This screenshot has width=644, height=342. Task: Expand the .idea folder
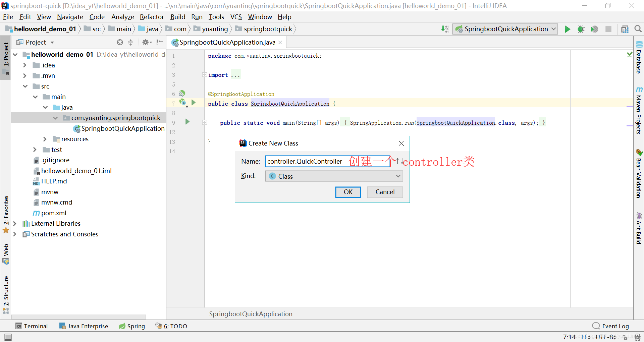(x=24, y=65)
